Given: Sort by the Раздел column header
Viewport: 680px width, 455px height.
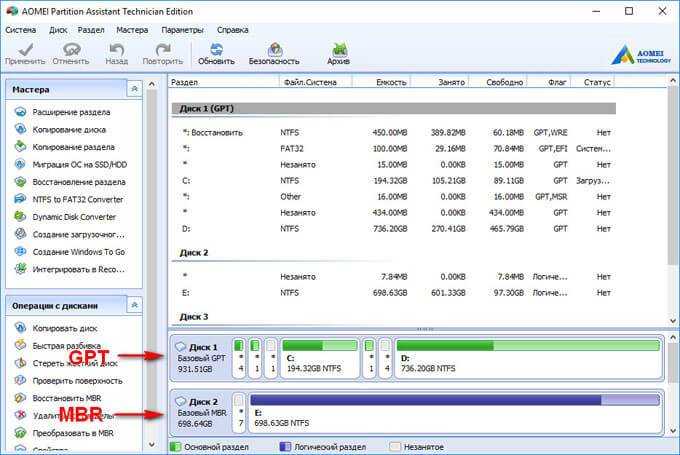Looking at the screenshot, I should point(223,82).
